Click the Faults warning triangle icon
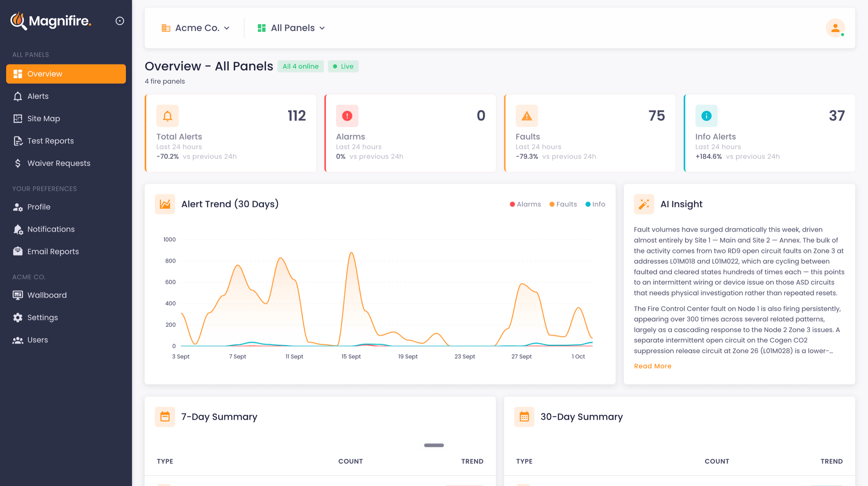Image resolution: width=868 pixels, height=486 pixels. (527, 116)
